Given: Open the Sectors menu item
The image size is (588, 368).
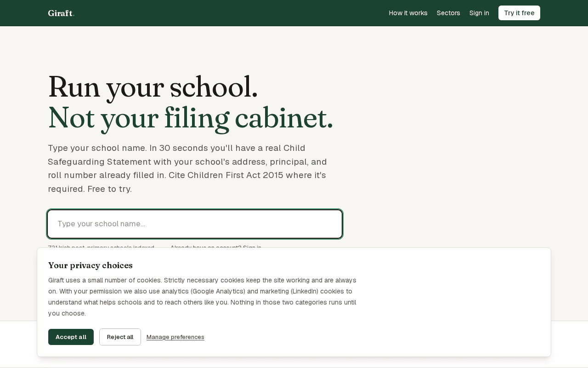Looking at the screenshot, I should click(x=448, y=13).
